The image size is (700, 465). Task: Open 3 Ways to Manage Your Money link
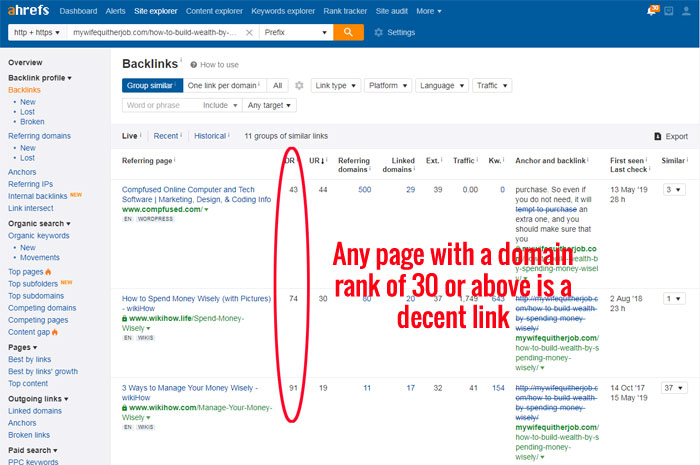[x=190, y=393]
